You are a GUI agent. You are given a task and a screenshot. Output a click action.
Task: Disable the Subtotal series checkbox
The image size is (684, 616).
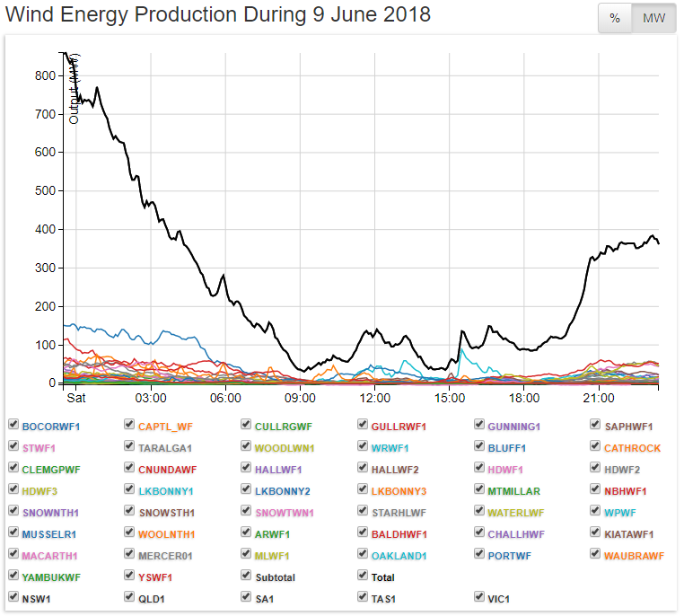tap(246, 576)
